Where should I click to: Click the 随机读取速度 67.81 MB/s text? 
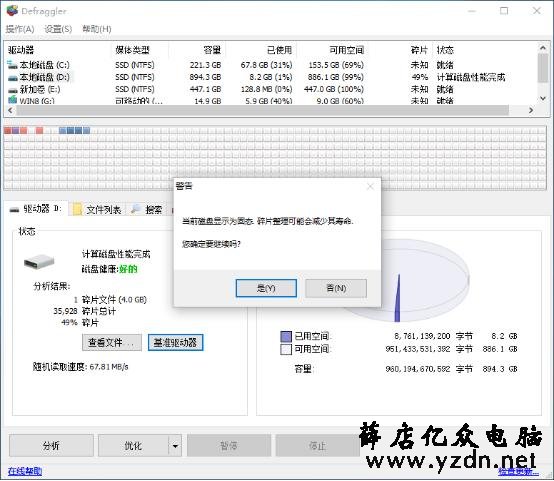(x=81, y=367)
